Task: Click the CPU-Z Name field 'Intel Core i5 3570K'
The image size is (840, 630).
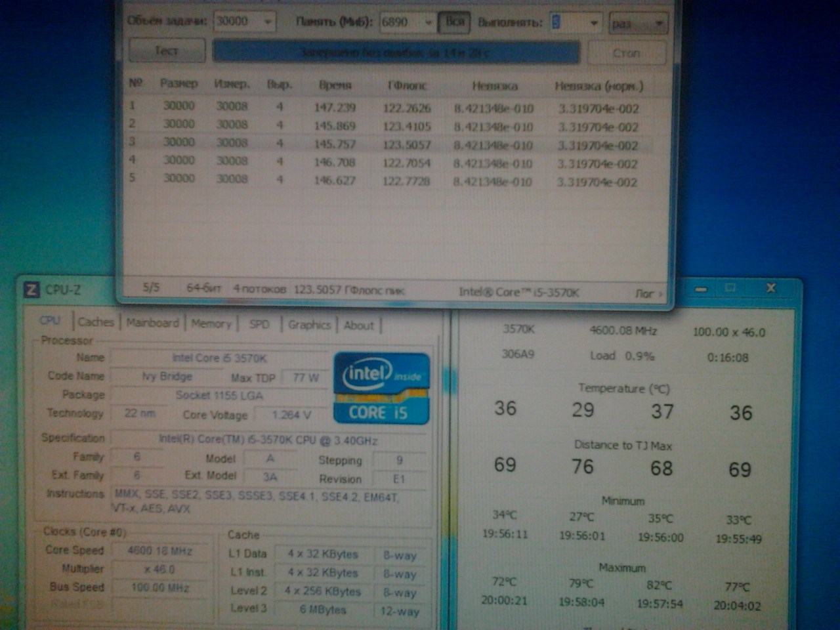Action: pos(219,358)
